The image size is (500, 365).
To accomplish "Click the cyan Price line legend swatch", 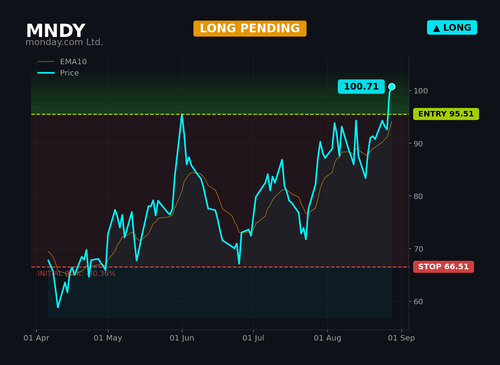I will (x=46, y=73).
